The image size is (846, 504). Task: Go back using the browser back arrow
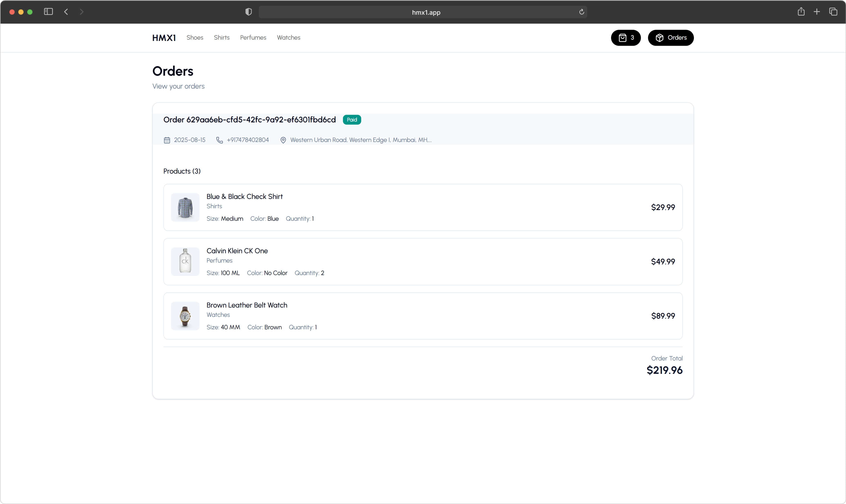pos(66,12)
